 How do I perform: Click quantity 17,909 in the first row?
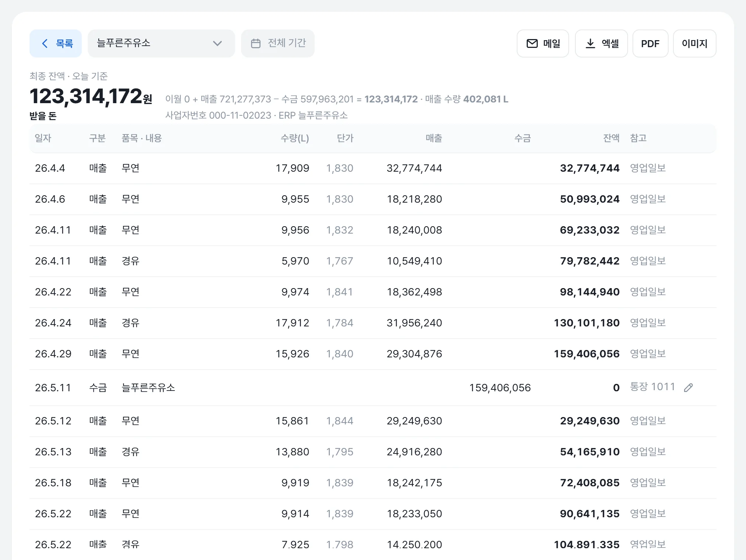[292, 168]
